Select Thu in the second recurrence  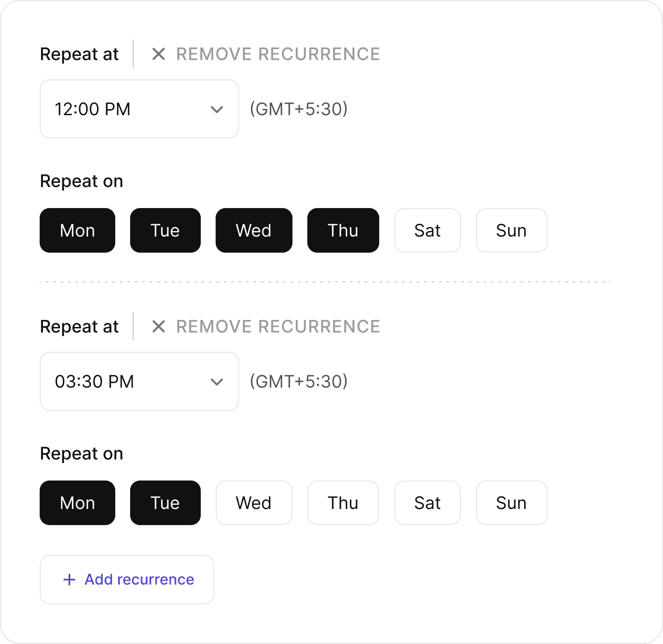[x=343, y=503]
